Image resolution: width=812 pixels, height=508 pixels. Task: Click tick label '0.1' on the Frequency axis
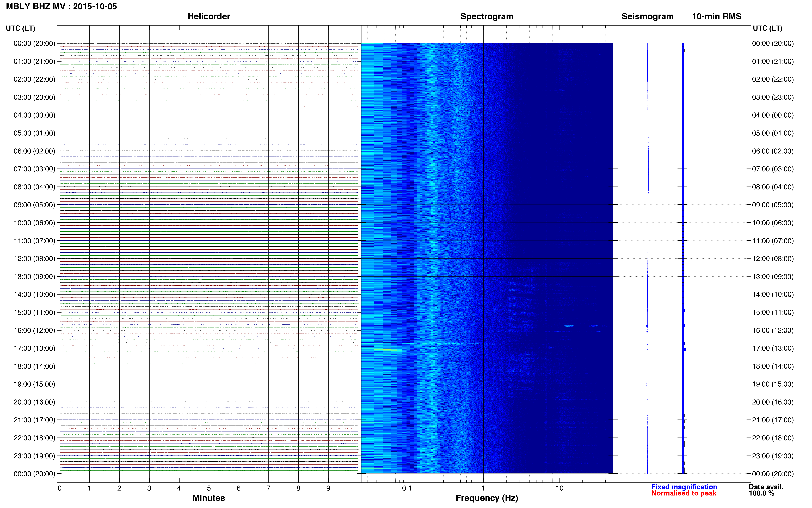click(x=407, y=488)
